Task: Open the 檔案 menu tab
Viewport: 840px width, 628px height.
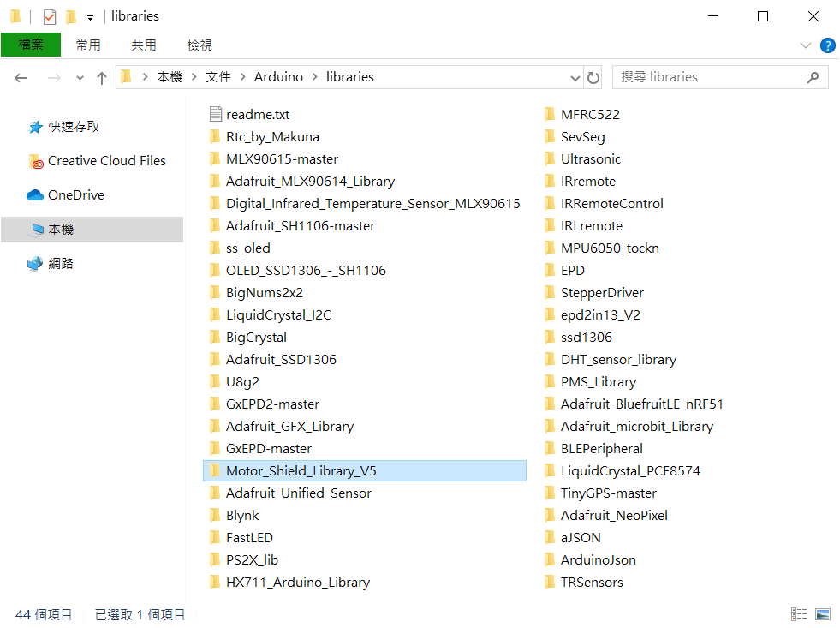Action: pyautogui.click(x=31, y=45)
